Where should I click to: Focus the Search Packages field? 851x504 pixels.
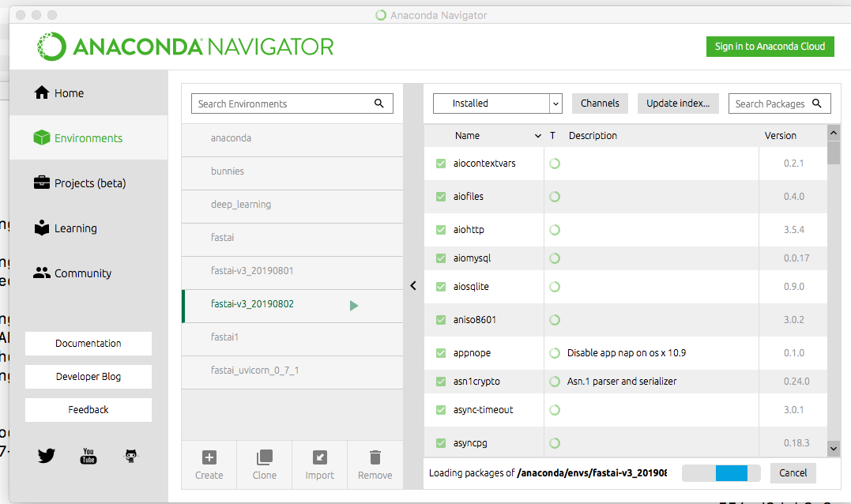point(779,103)
